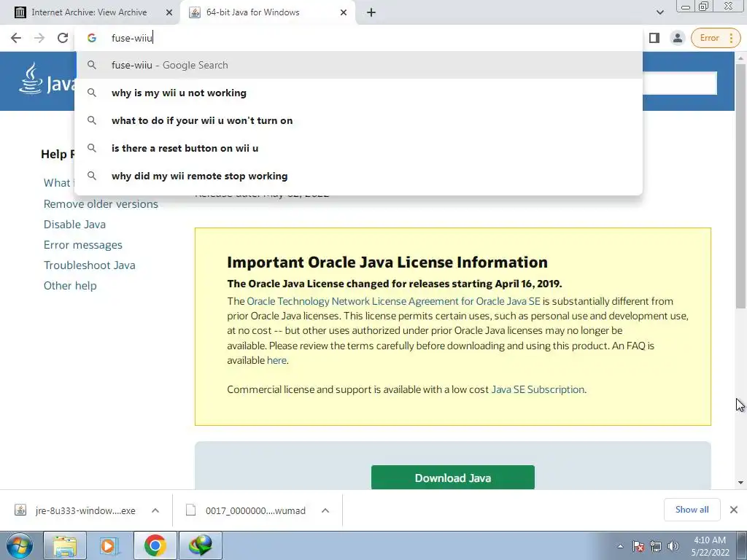Click the Chrome taskbar icon
This screenshot has height=560, width=747.
pyautogui.click(x=155, y=545)
